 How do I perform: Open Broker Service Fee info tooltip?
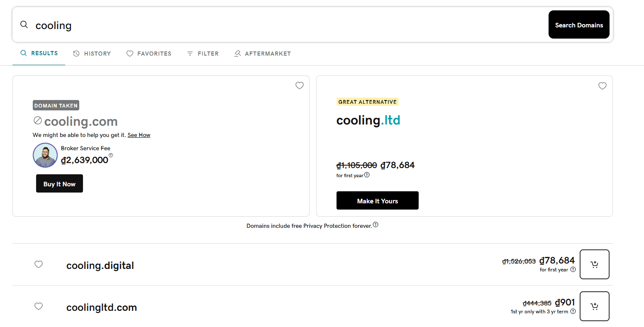[111, 155]
